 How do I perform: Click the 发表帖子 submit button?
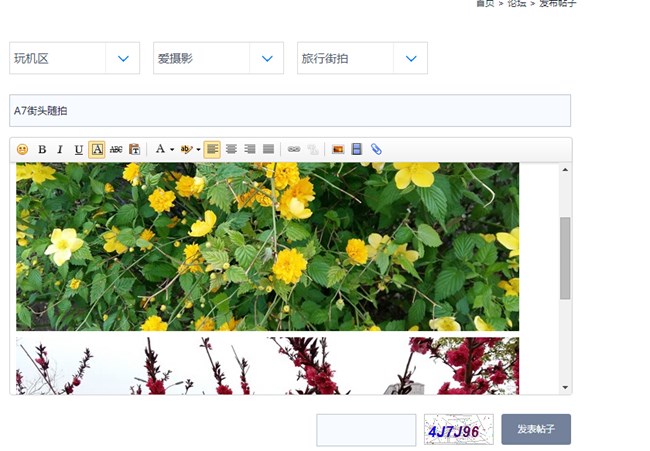tap(536, 430)
